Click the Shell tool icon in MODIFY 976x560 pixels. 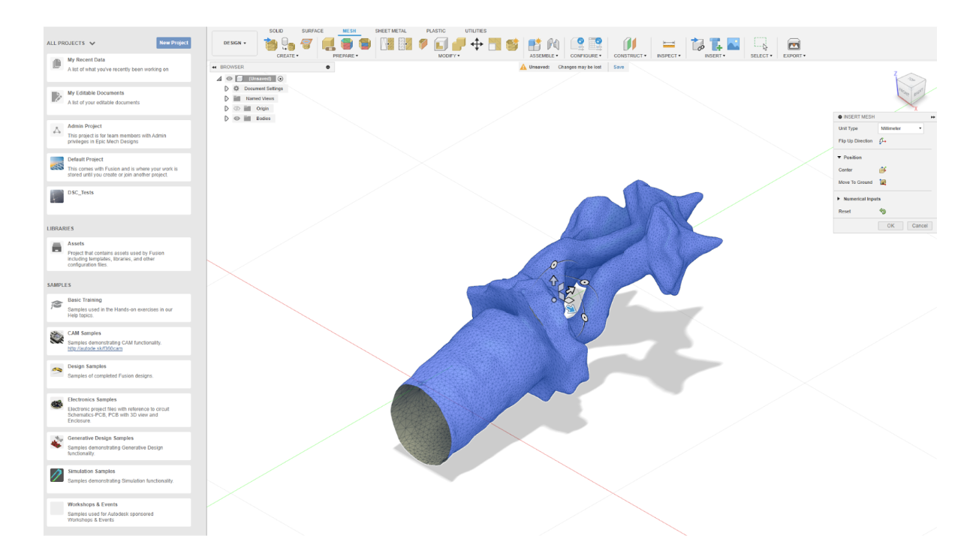click(441, 44)
